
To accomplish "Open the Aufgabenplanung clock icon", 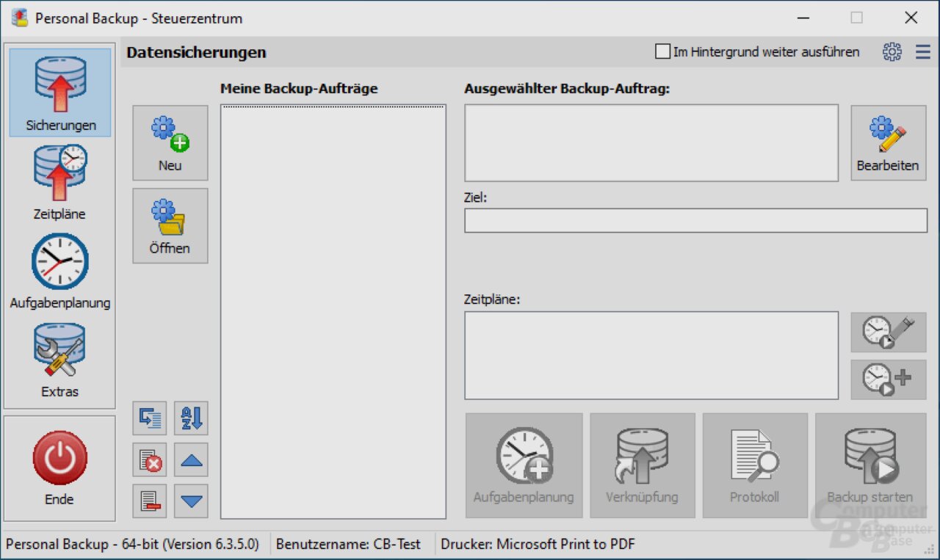I will (x=59, y=261).
